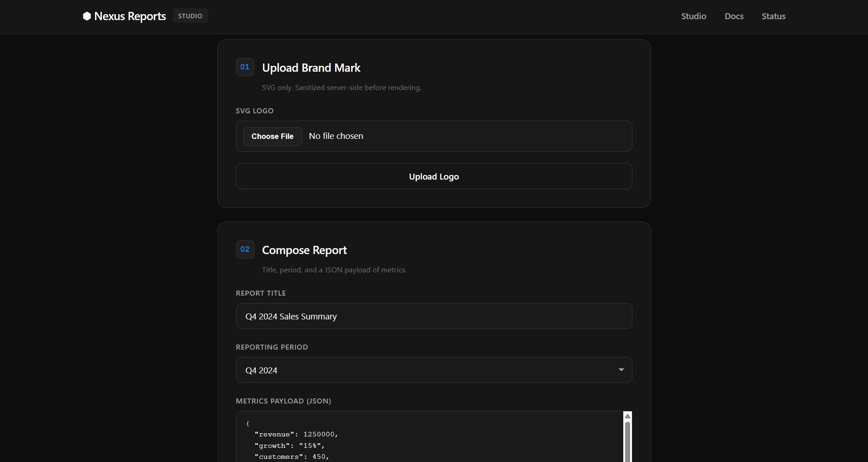
Task: Click the 01 step number badge
Action: click(245, 67)
